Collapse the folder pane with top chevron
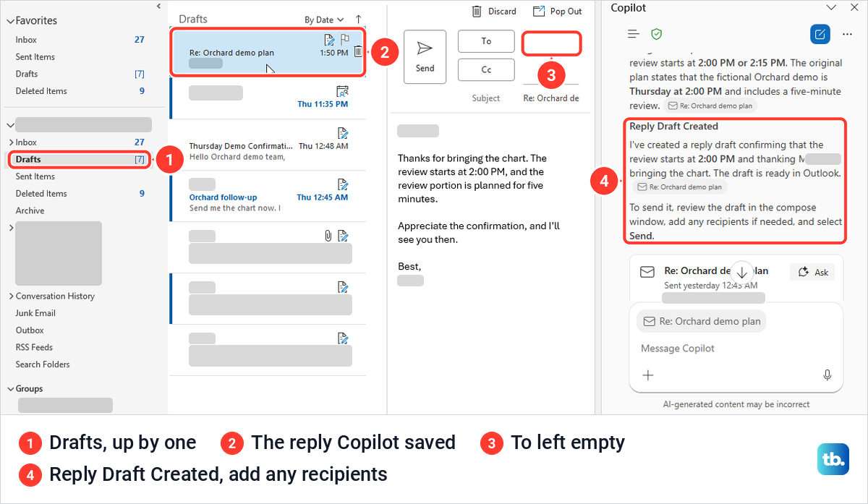 [159, 6]
